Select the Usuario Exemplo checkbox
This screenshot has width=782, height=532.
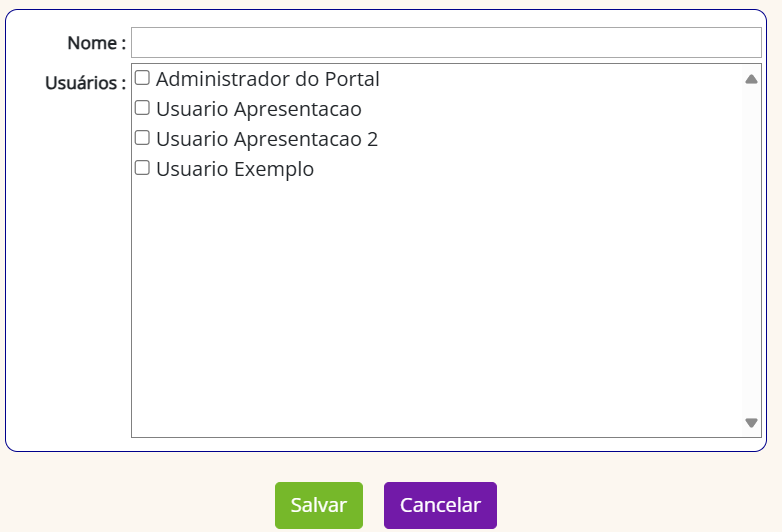(x=142, y=168)
